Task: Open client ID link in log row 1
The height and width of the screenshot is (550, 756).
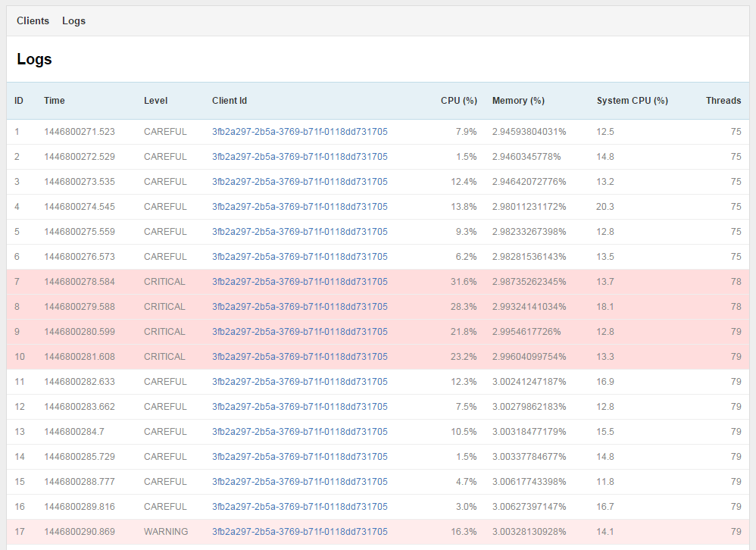Action: [300, 132]
